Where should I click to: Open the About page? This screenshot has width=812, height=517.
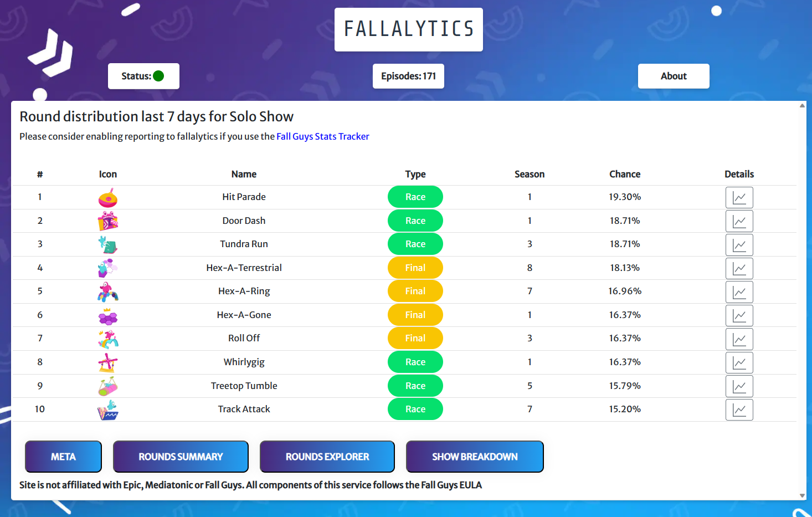(x=674, y=76)
